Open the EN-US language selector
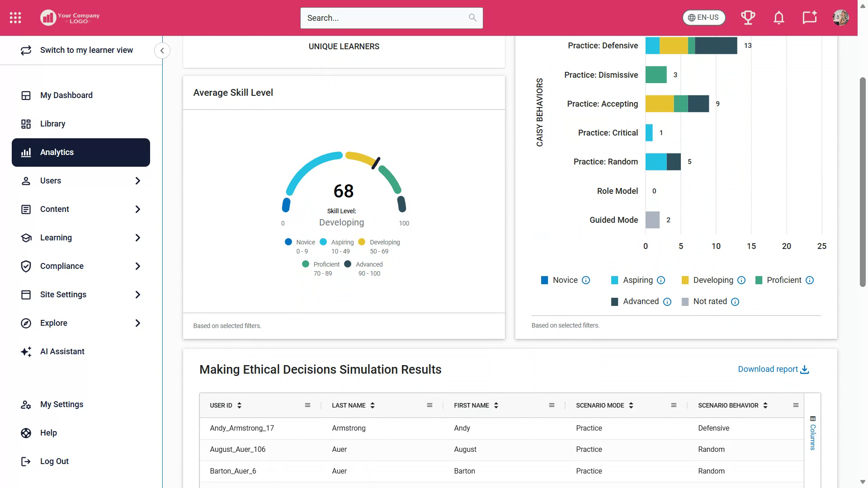The height and width of the screenshot is (488, 868). coord(703,18)
